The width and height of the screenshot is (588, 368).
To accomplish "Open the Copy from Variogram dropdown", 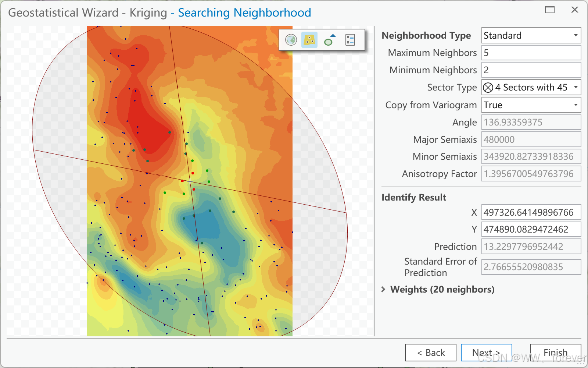I will coord(531,105).
